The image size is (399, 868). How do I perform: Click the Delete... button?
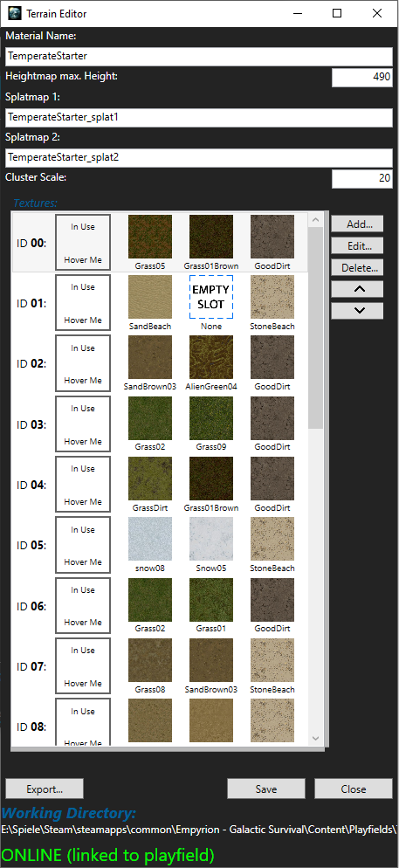coord(357,267)
